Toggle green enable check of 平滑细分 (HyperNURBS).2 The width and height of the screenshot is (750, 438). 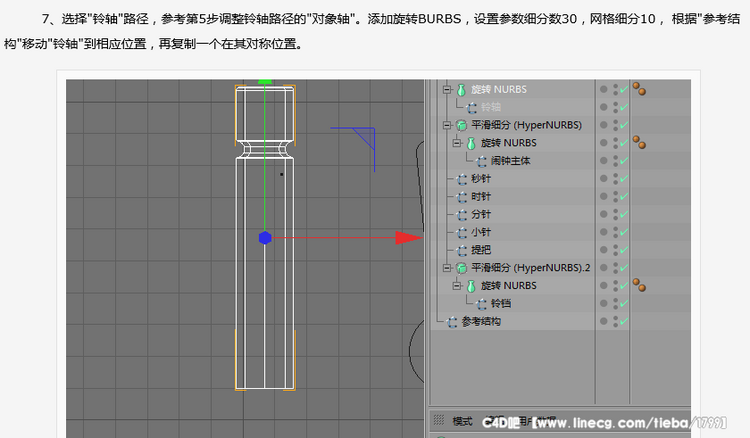coord(624,268)
